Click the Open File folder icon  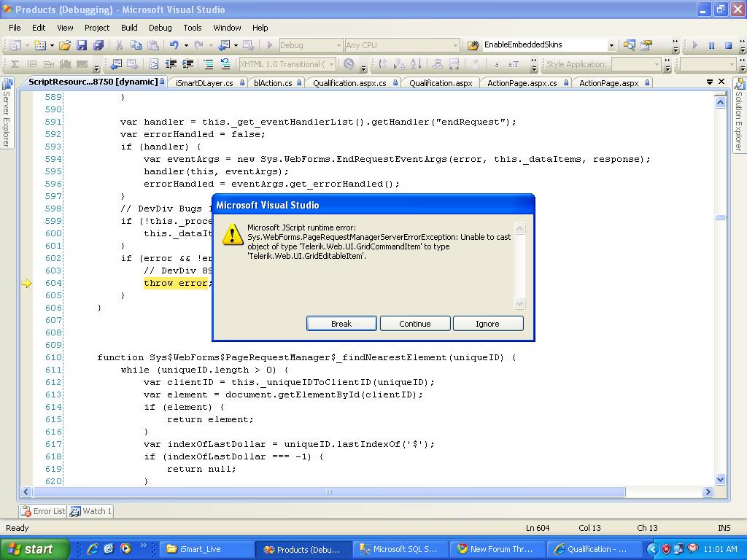[65, 45]
